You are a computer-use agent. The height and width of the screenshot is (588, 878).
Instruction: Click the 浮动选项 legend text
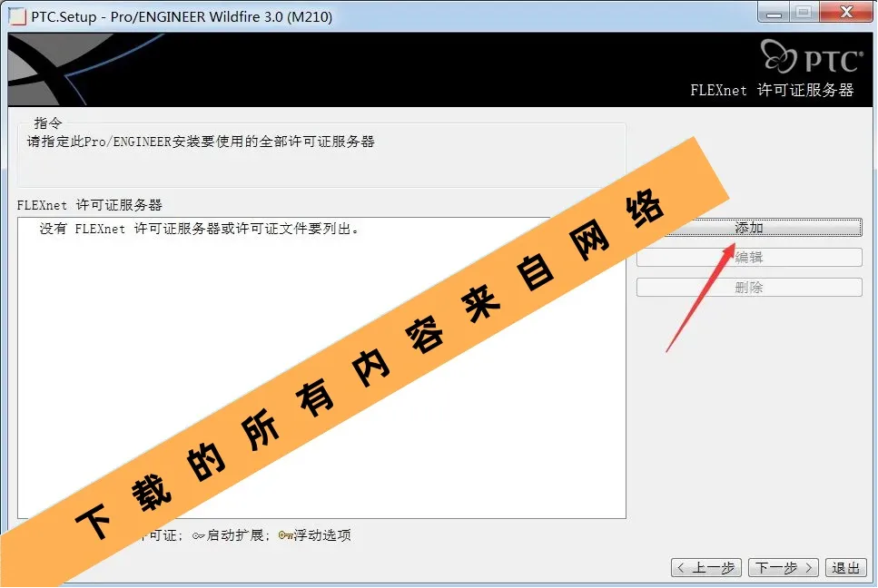[x=322, y=535]
